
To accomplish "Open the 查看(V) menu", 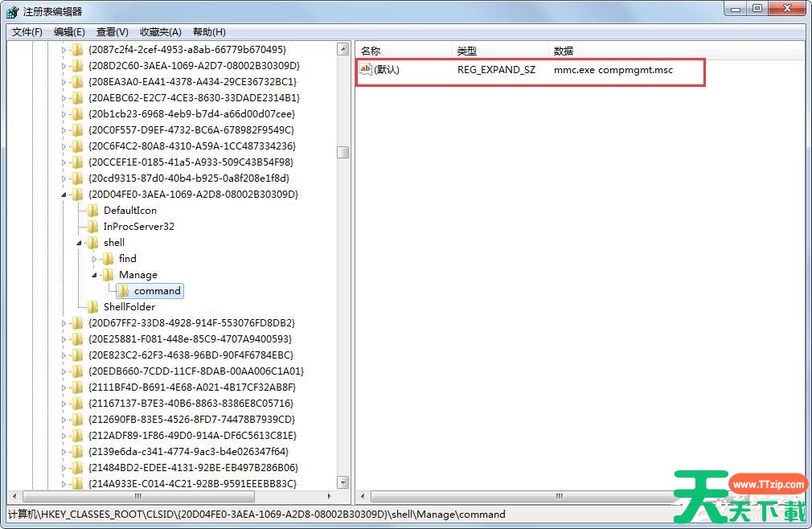I will click(112, 32).
